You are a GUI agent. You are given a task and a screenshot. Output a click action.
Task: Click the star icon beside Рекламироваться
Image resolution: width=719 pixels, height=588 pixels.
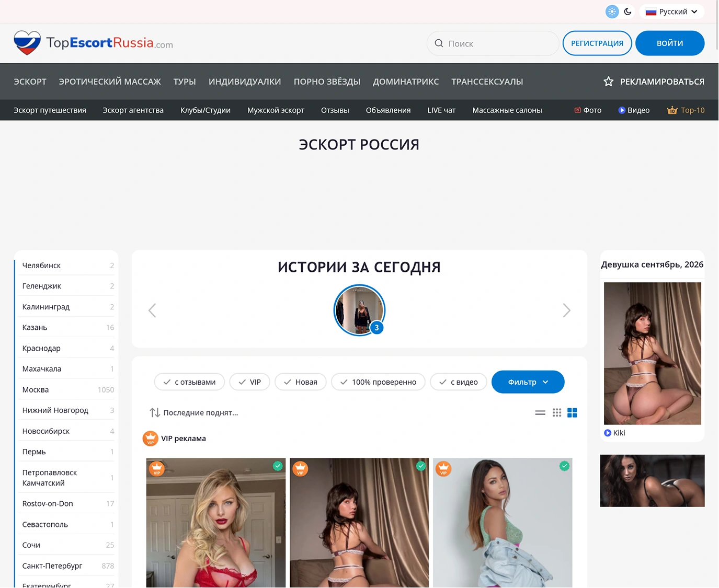[x=609, y=82]
